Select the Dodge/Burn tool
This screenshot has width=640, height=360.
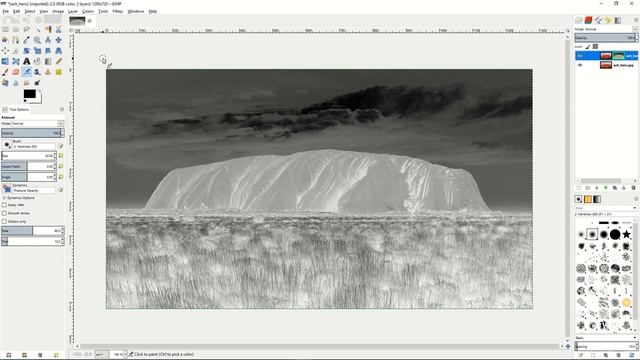point(37,82)
